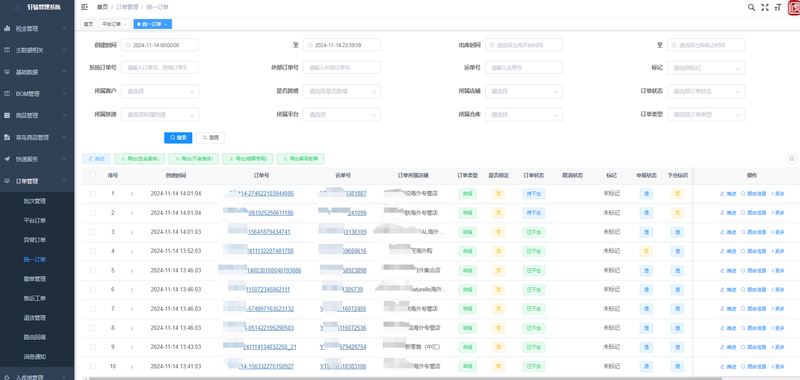Select the checkbox for row 7
The height and width of the screenshot is (380, 800).
(x=92, y=309)
